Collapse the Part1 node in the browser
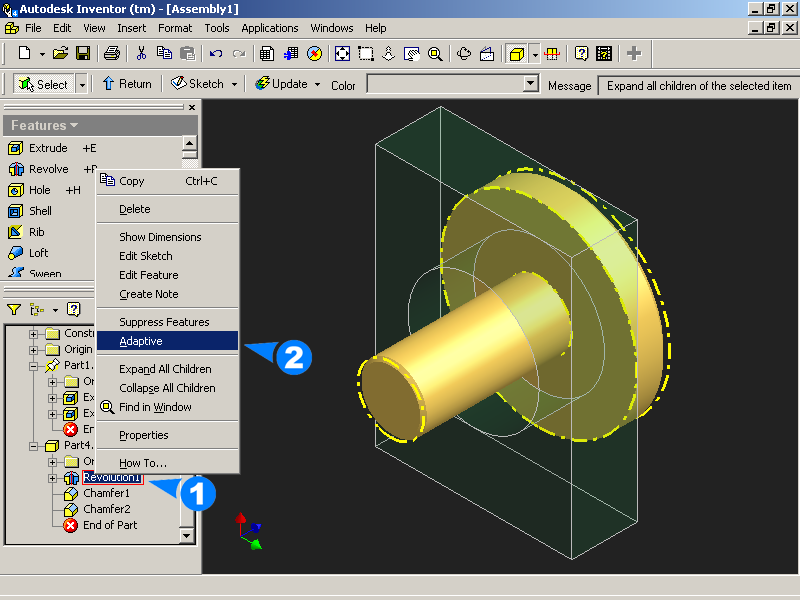This screenshot has height=600, width=800. point(33,366)
